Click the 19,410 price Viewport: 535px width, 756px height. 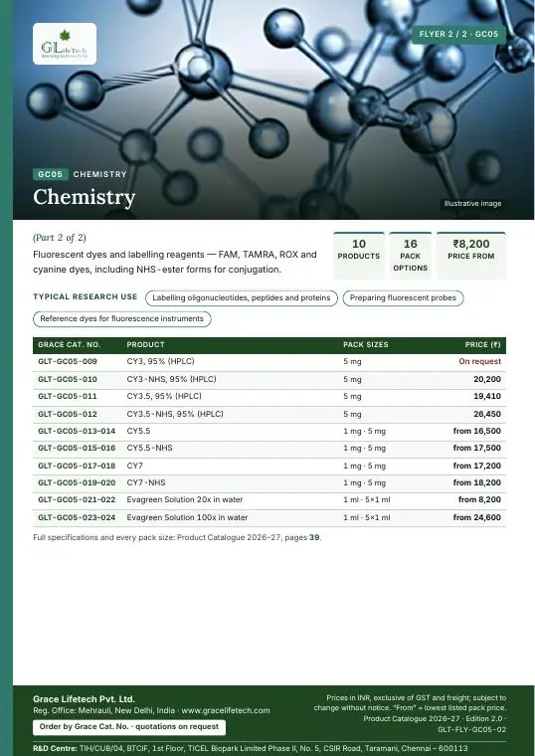pyautogui.click(x=487, y=396)
